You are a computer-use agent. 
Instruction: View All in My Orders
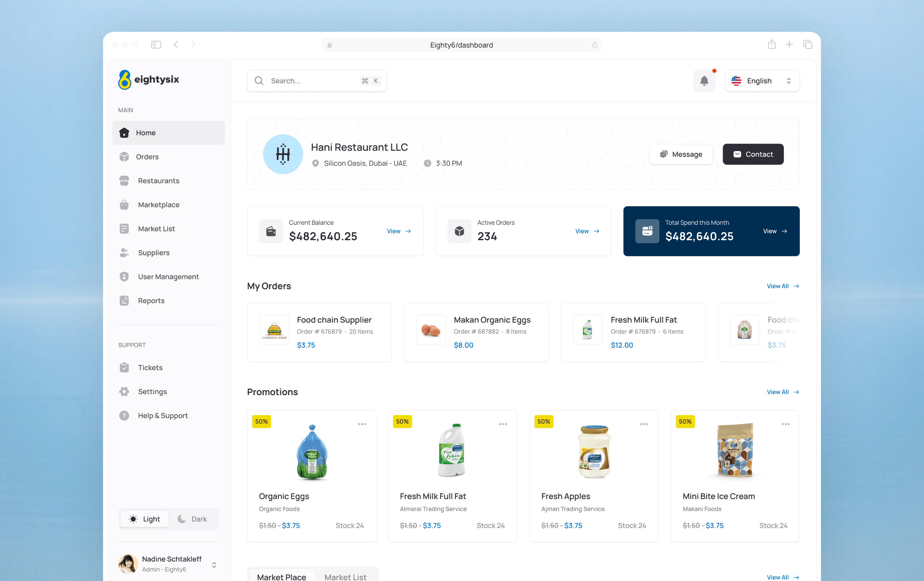tap(783, 286)
